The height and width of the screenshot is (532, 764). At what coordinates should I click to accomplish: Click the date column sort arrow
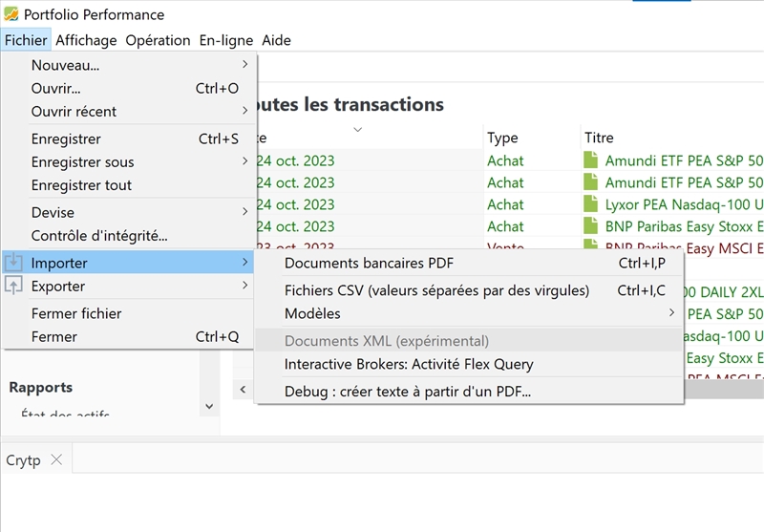[x=357, y=130]
